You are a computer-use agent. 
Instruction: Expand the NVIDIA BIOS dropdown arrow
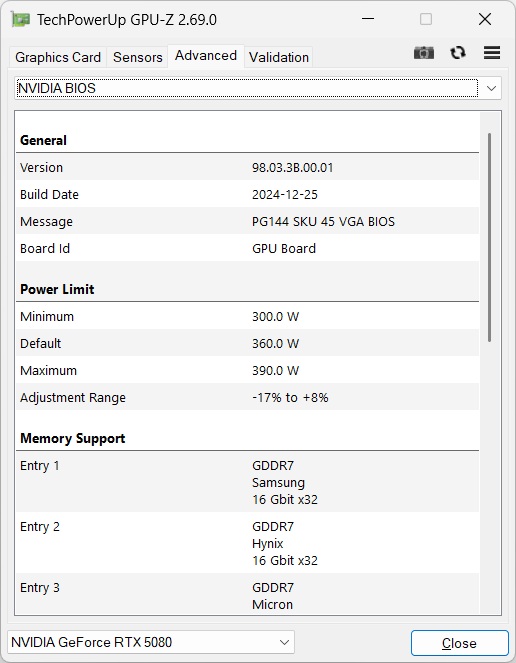pyautogui.click(x=491, y=88)
